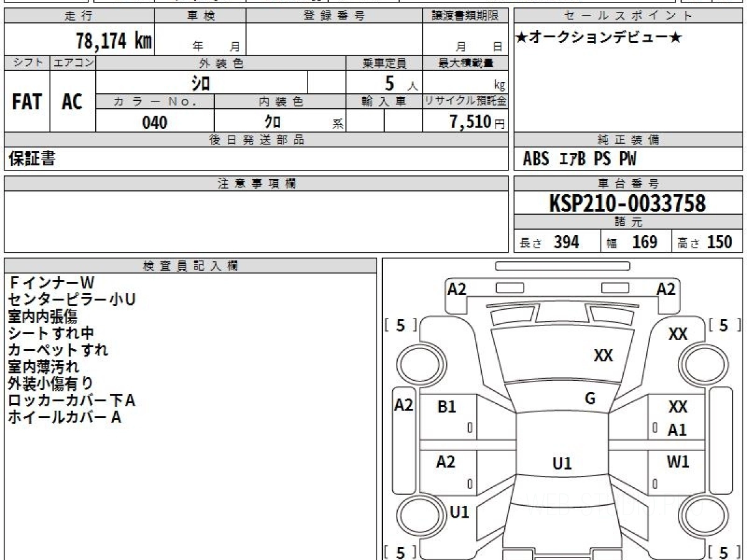Click the B1 mark on car diagram
Viewport: 747px width, 560px height.
click(x=447, y=407)
